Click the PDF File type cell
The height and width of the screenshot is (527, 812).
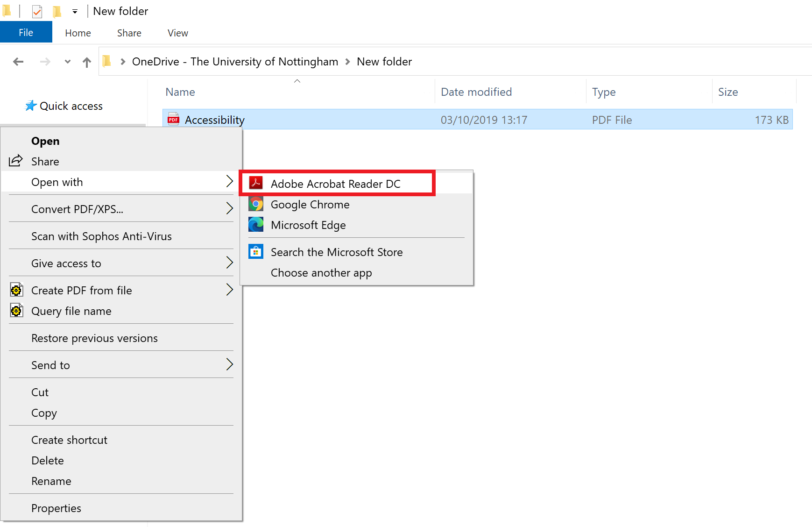tap(612, 120)
